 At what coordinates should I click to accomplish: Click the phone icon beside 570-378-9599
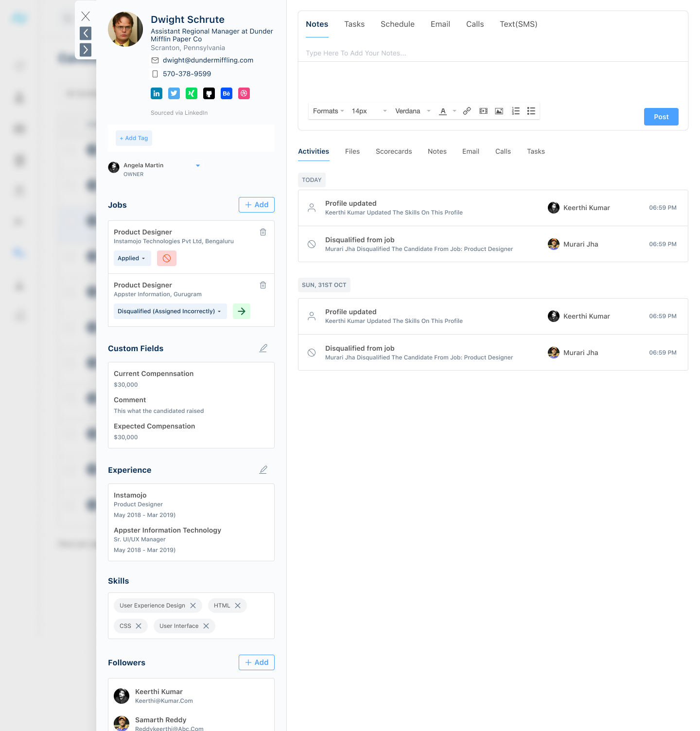(x=155, y=74)
